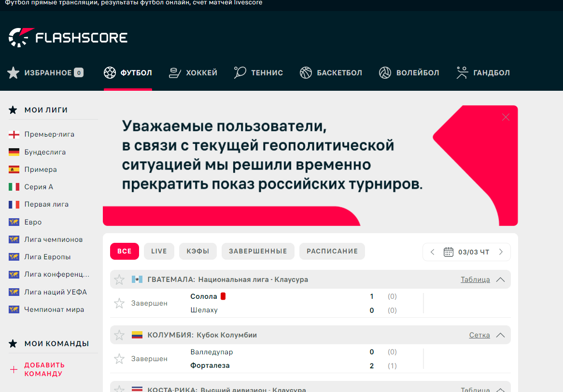Open Лига конференций link

pos(56,274)
